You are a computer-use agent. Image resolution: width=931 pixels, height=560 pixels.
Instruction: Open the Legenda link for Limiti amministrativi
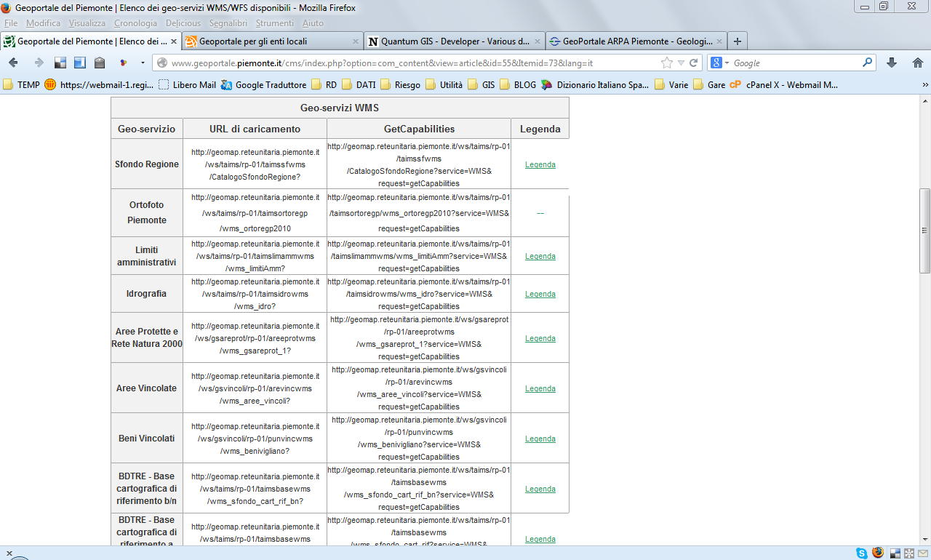point(540,256)
